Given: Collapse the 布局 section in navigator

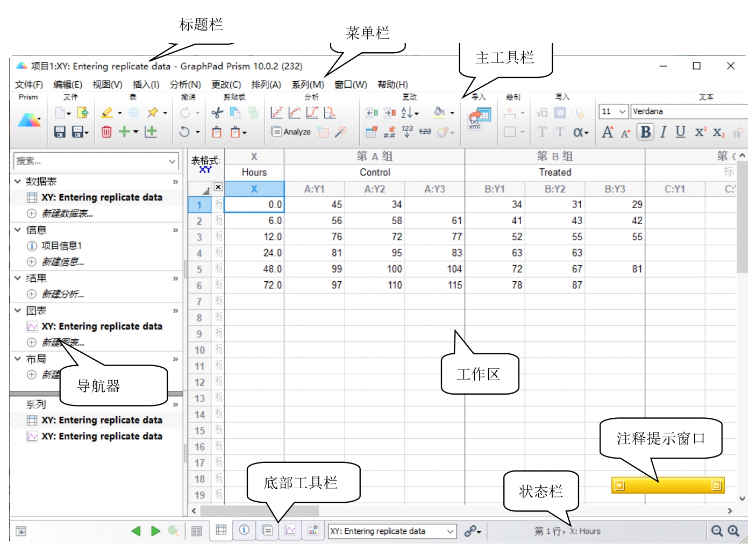Looking at the screenshot, I should [x=18, y=359].
